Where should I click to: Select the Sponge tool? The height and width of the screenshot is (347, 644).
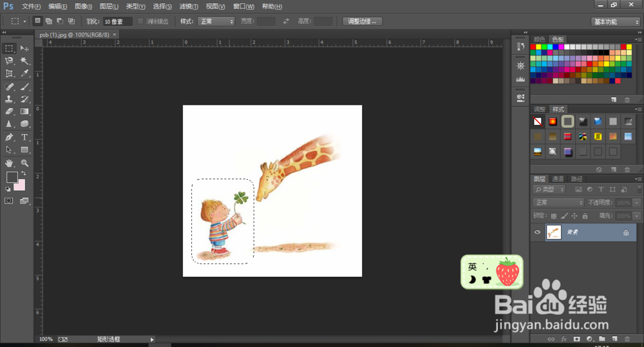tap(24, 124)
